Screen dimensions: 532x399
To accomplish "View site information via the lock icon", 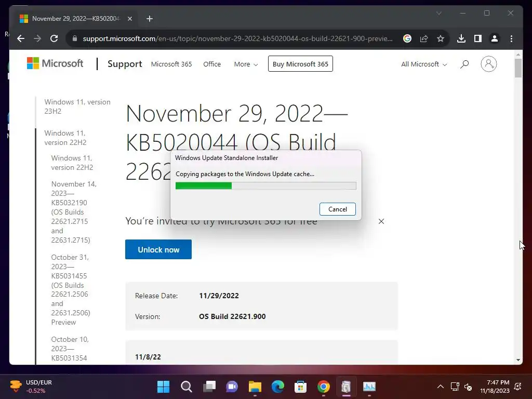I will click(75, 38).
